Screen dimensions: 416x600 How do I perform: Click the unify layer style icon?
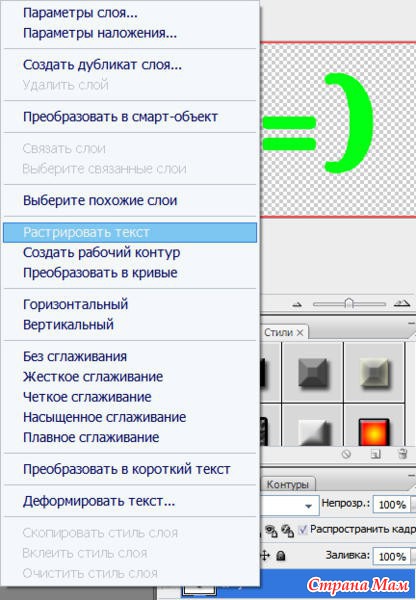[287, 530]
